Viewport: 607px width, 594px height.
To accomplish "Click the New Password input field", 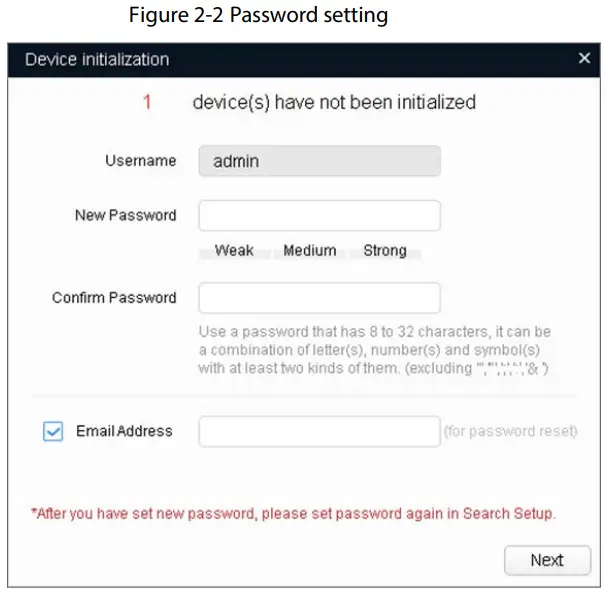I will tap(319, 216).
